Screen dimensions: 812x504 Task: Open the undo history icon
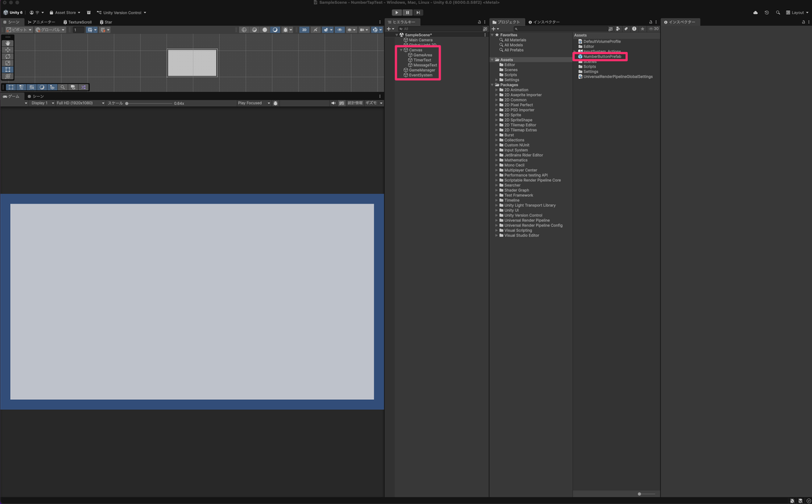pos(767,12)
